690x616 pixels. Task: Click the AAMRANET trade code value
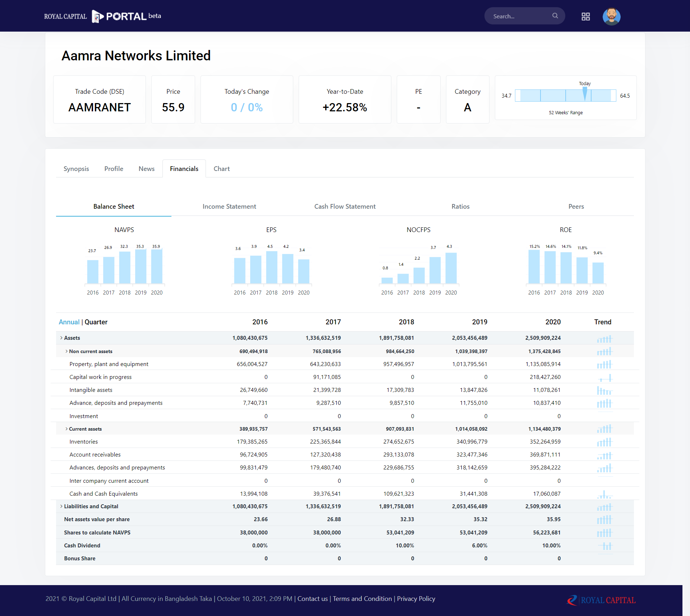100,107
